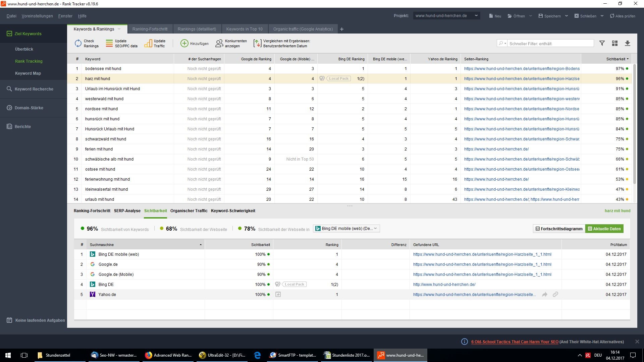Open SERP-Analyse lower tab

pos(127,211)
